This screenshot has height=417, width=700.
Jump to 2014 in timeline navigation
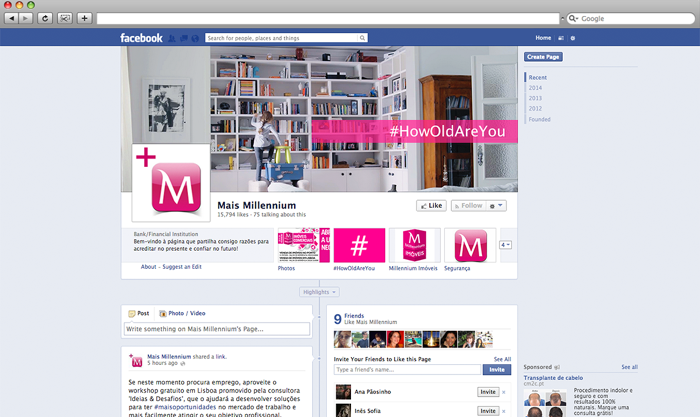[535, 88]
